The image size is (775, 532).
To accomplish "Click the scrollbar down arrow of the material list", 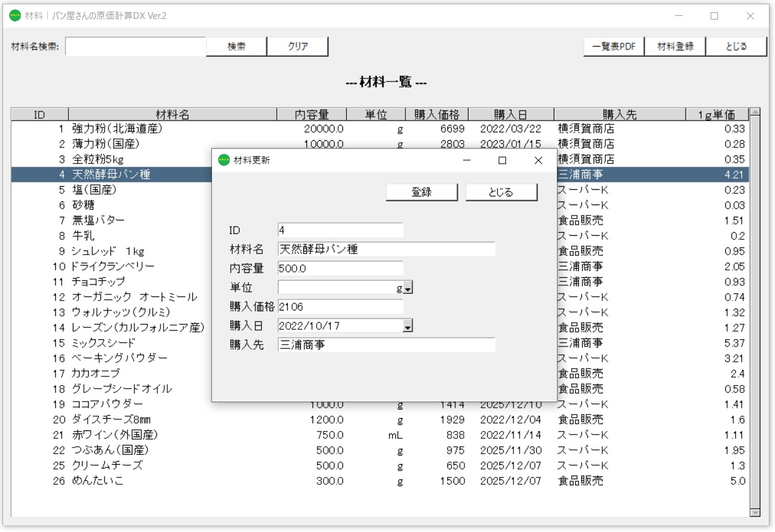I will click(754, 512).
